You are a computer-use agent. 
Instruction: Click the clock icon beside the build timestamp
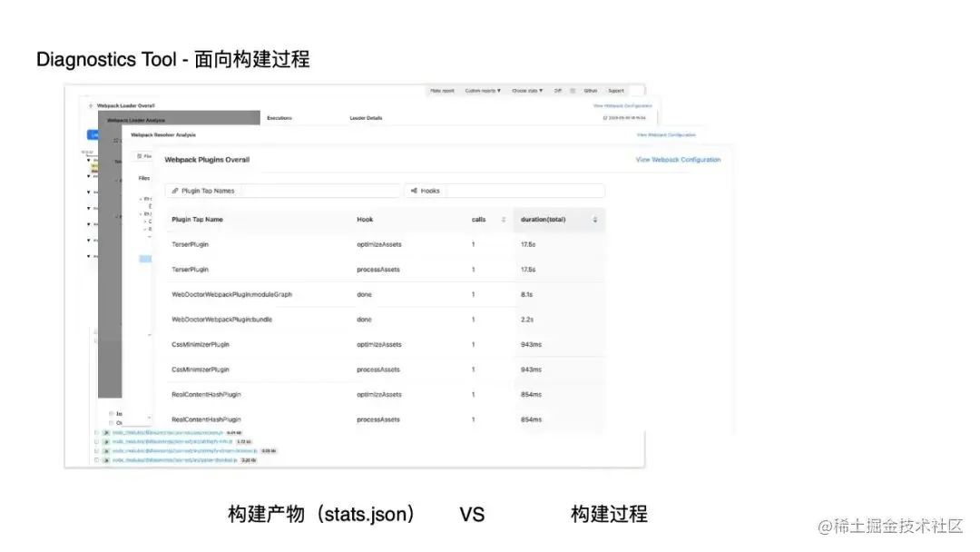605,116
